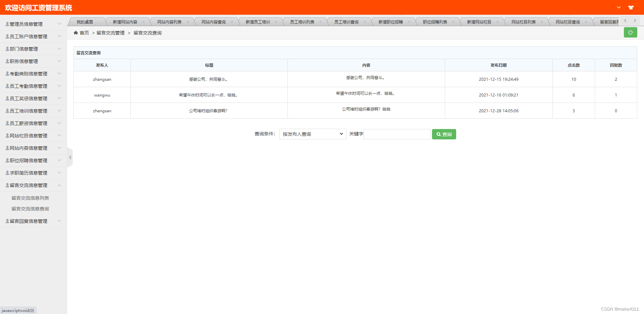
Task: Click date 2021-12-28 14:05:06
Action: (x=498, y=111)
